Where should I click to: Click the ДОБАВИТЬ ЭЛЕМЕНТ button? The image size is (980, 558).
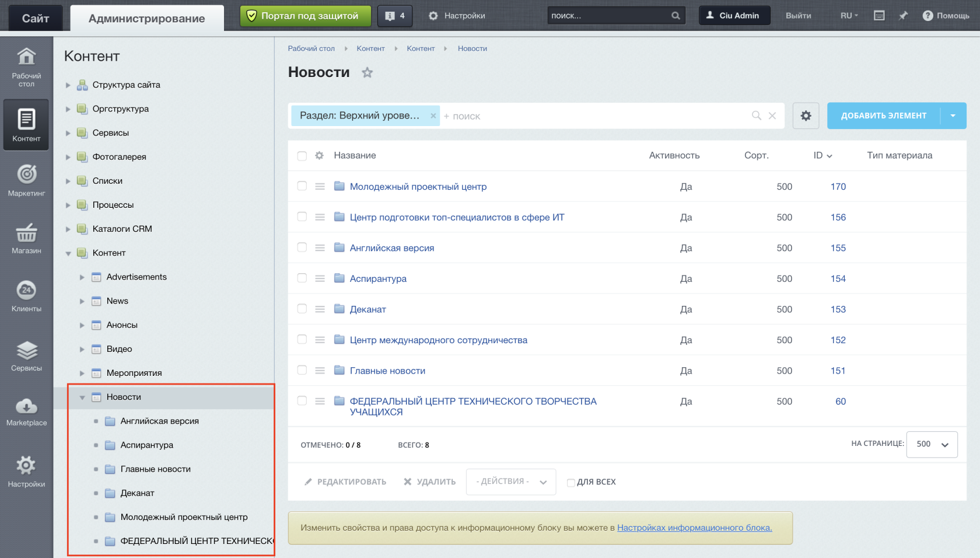click(883, 116)
